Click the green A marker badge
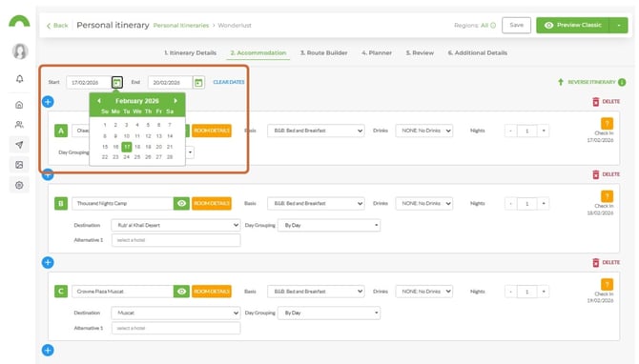The width and height of the screenshot is (639, 364). pyautogui.click(x=61, y=131)
